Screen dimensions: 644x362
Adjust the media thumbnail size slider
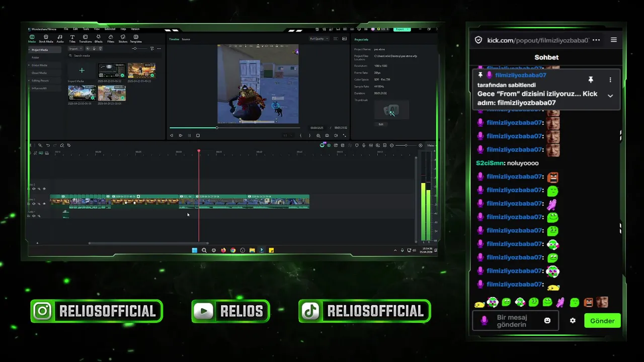point(140,48)
